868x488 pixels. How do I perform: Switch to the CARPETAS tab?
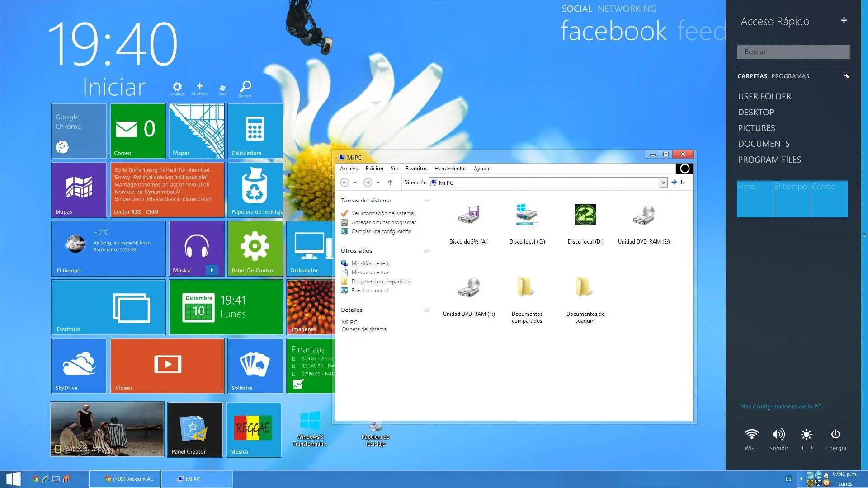pos(752,76)
